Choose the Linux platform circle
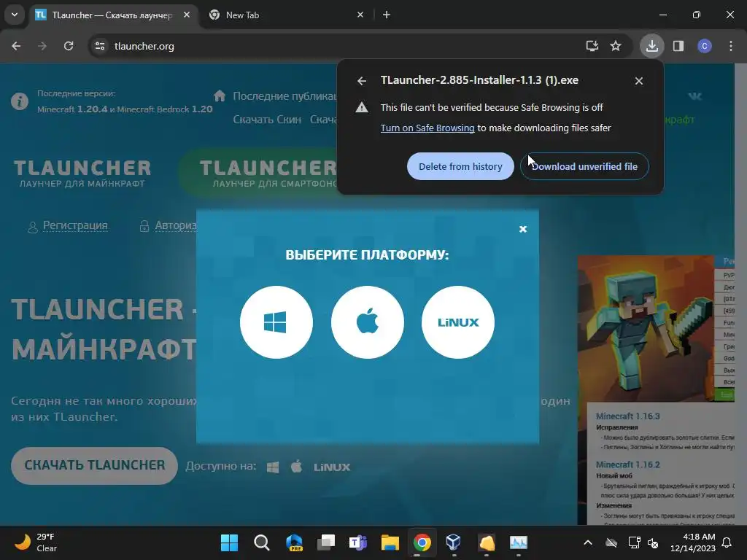The width and height of the screenshot is (747, 560). (458, 322)
